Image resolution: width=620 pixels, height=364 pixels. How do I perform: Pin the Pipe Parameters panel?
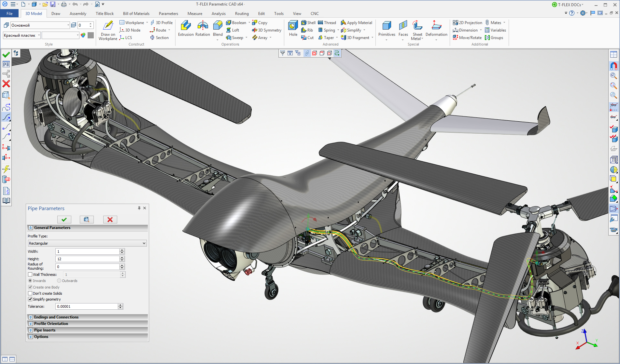tap(139, 208)
